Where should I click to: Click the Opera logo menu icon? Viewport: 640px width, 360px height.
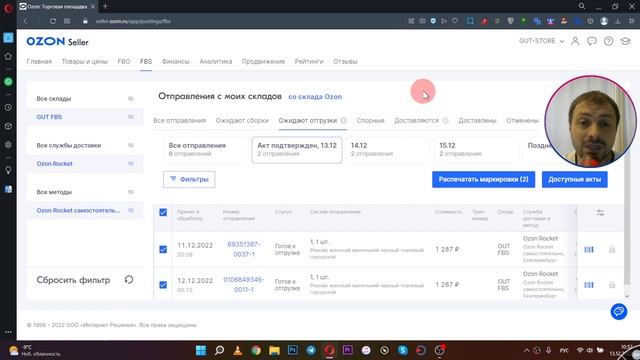click(x=8, y=8)
